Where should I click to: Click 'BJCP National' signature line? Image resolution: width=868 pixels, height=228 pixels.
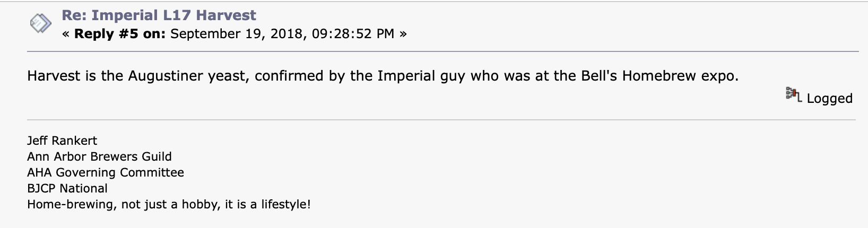coord(67,189)
